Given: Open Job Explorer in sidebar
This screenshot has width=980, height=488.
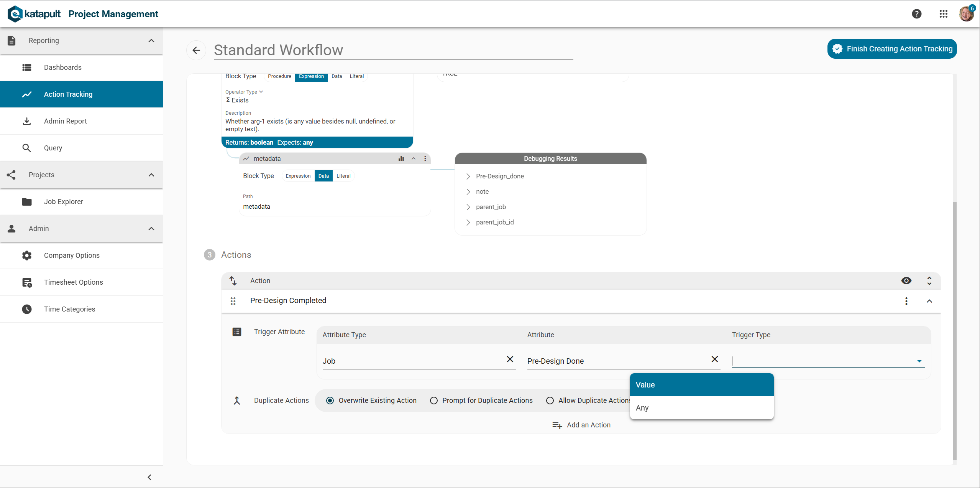Looking at the screenshot, I should coord(63,202).
